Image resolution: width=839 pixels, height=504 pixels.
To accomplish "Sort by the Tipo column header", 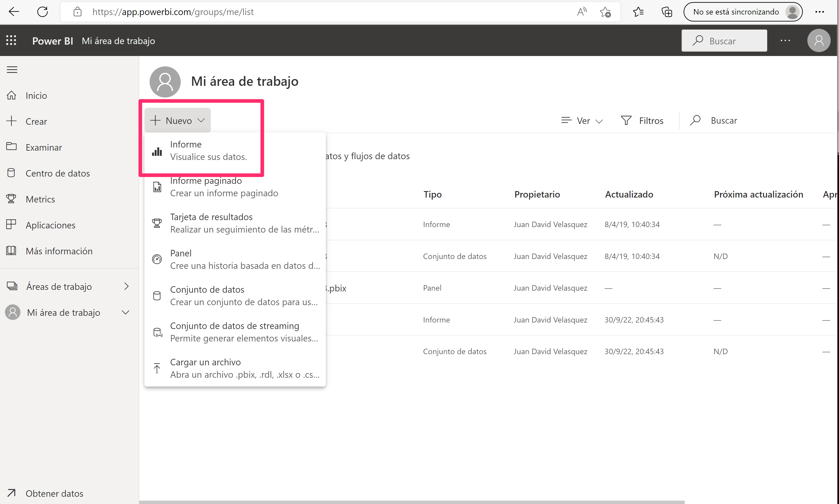I will pos(432,194).
